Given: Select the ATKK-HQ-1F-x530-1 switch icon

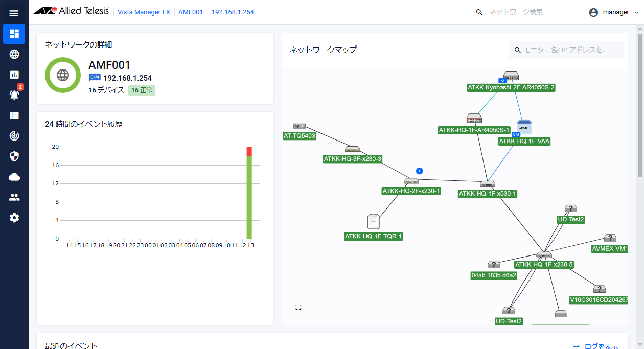Looking at the screenshot, I should [487, 184].
